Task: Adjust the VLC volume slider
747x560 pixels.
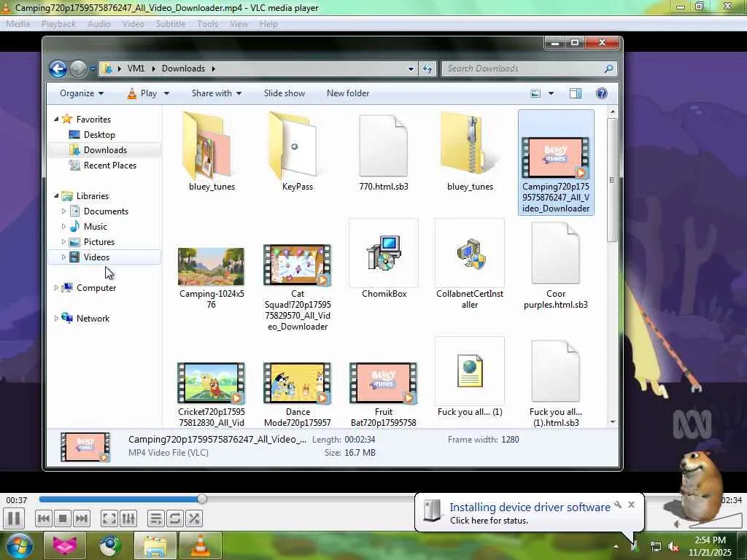Action: 715,521
